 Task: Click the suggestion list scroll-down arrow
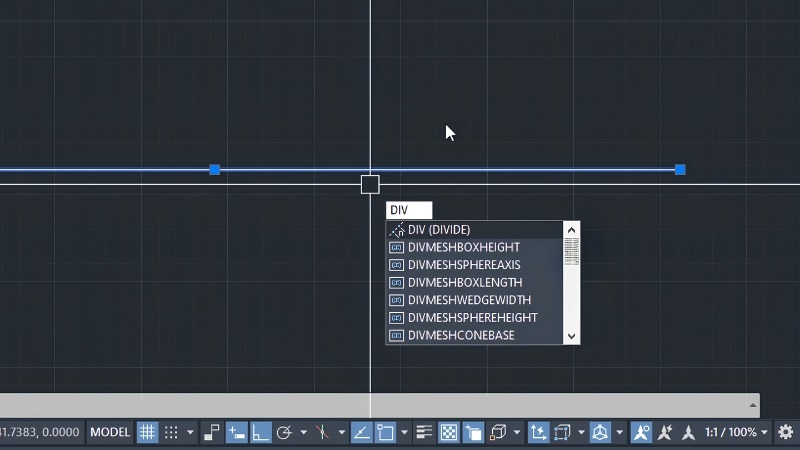click(571, 336)
